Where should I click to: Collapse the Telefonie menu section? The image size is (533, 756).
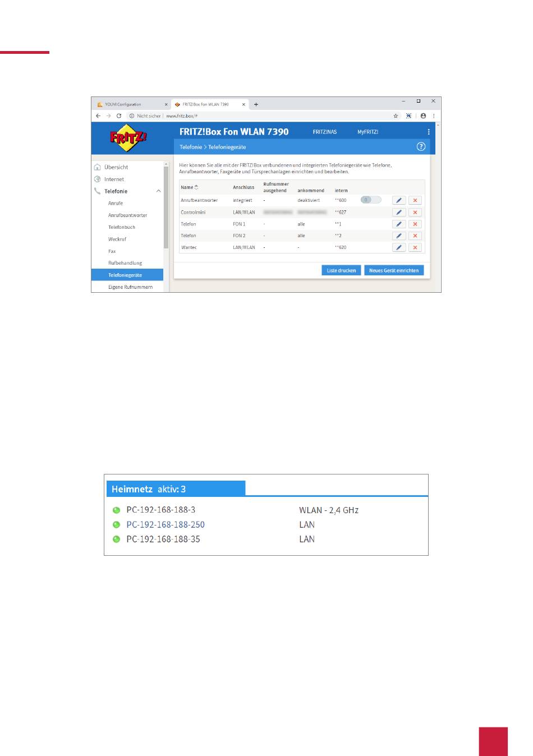158,191
